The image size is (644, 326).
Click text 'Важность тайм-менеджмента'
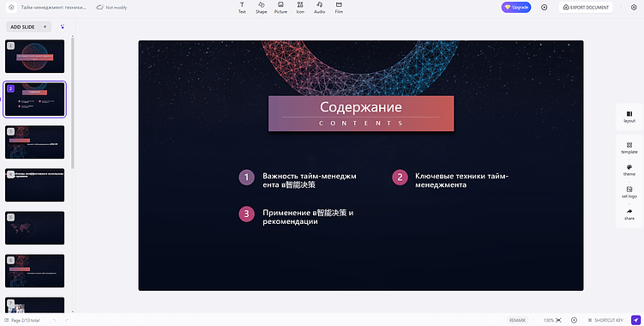[310, 180]
